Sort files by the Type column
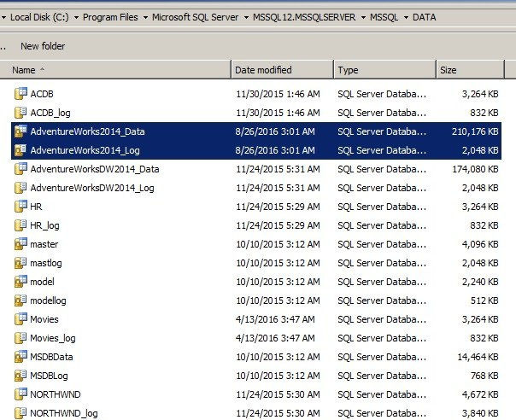Image resolution: width=516 pixels, height=420 pixels. [385, 70]
